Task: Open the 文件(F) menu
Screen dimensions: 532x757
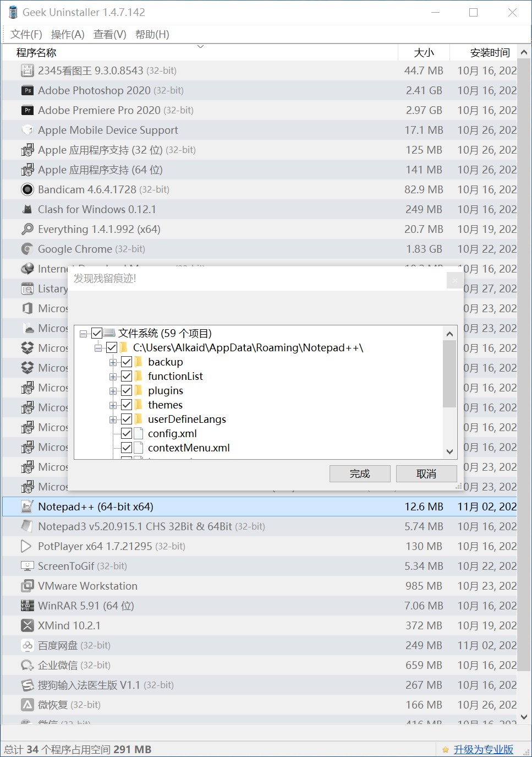Action: coord(26,34)
